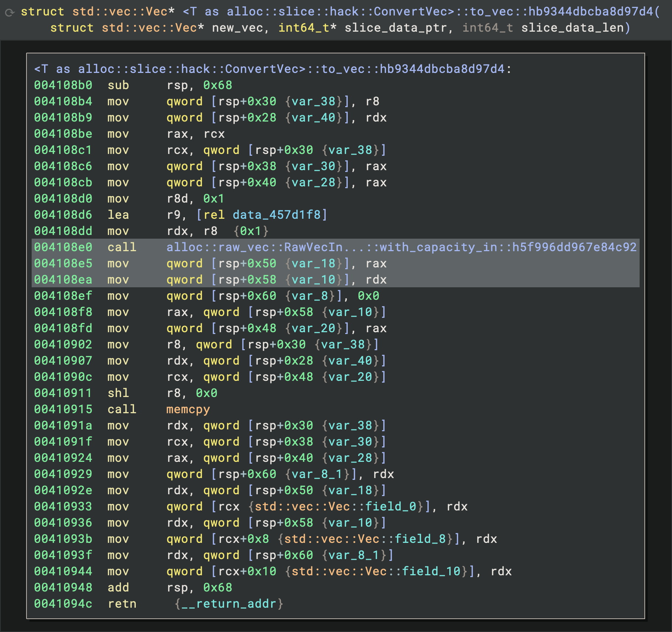This screenshot has height=632, width=672.
Task: Click the memcpy call target
Action: point(188,409)
